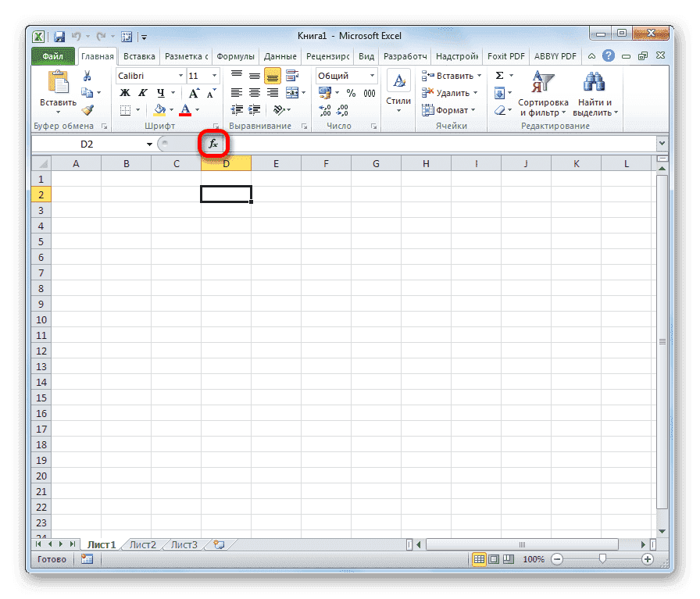Apply italic formatting with the К icon
Screen dimensions: 700x599
click(142, 92)
